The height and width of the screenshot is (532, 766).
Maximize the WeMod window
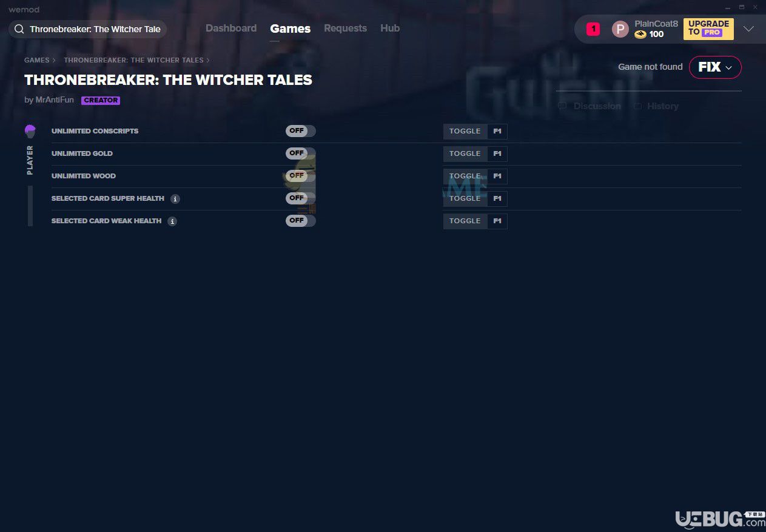click(x=741, y=7)
